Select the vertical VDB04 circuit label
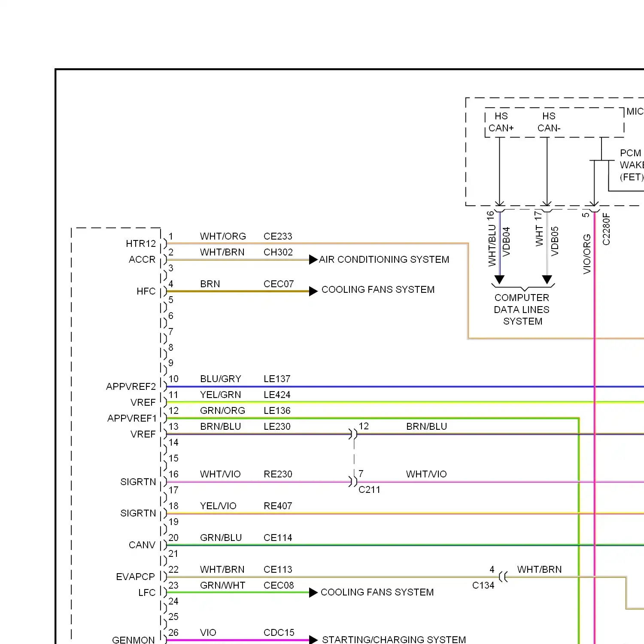The image size is (644, 644). pyautogui.click(x=506, y=242)
